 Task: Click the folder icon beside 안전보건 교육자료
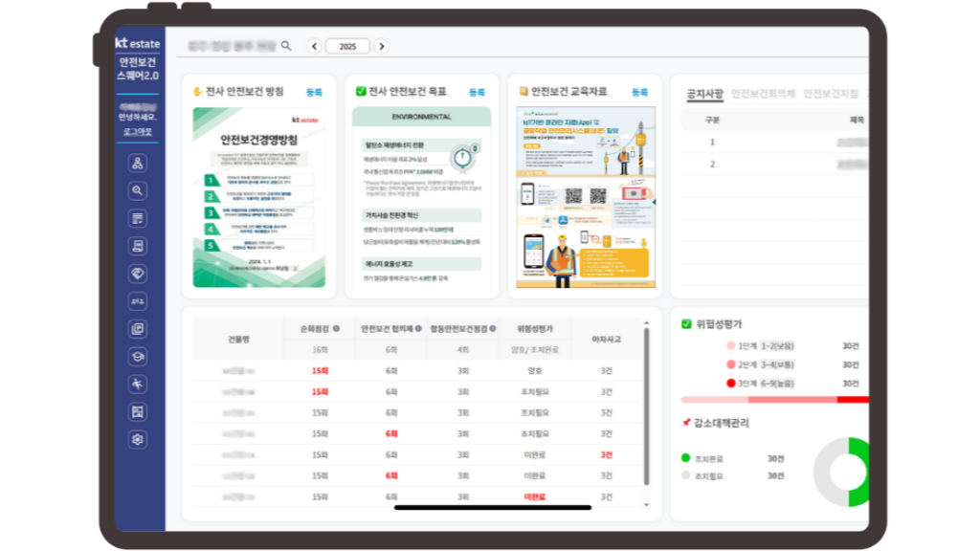[x=523, y=91]
